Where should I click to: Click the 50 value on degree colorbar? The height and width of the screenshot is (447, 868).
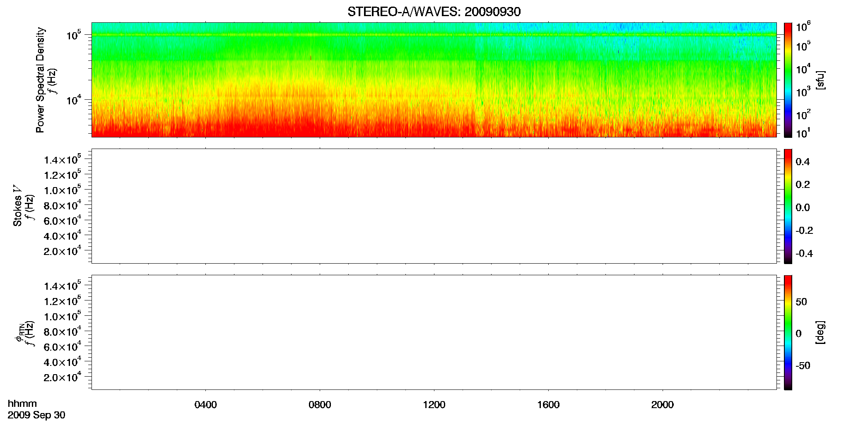click(801, 302)
